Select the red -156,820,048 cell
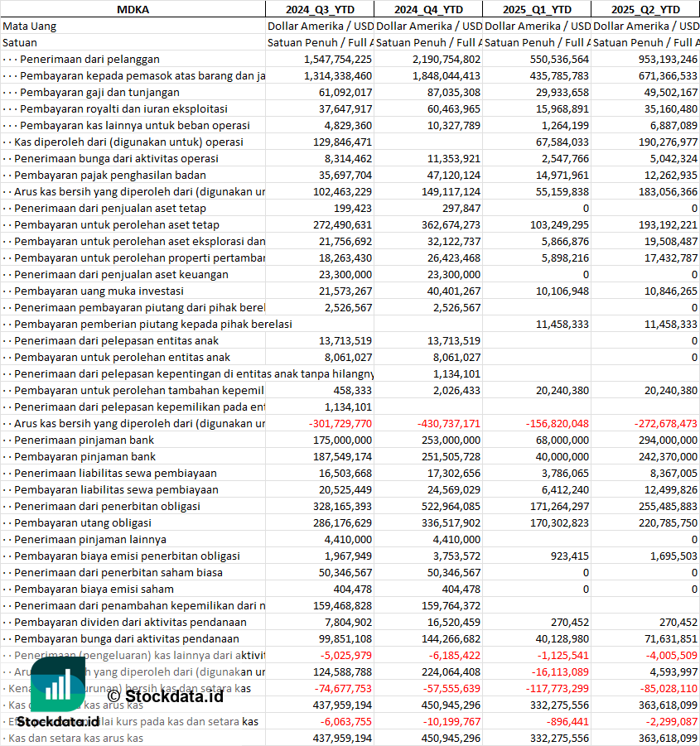The width and height of the screenshot is (700, 746). point(537,423)
